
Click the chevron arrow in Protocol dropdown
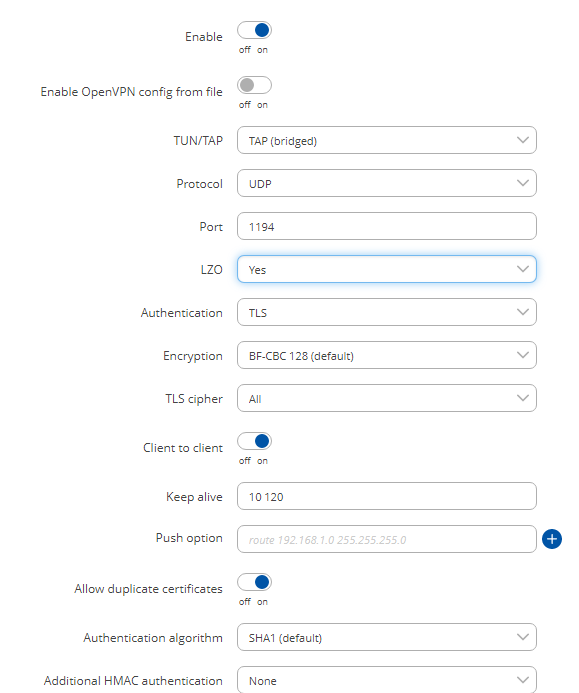523,183
